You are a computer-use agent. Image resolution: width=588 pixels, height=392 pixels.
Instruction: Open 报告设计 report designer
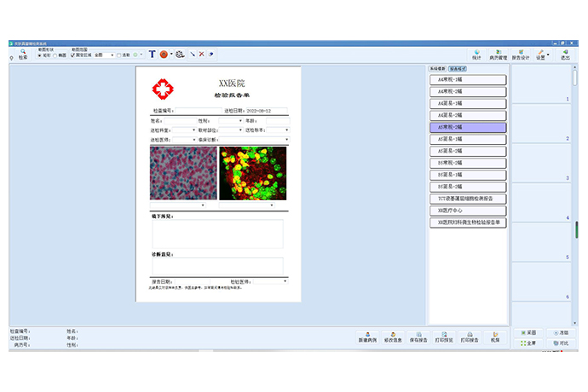click(521, 55)
